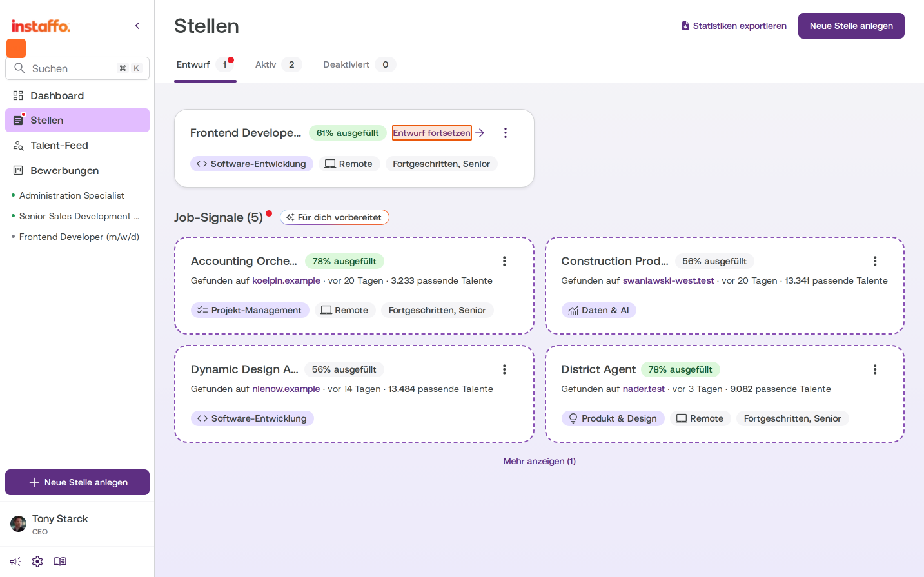The height and width of the screenshot is (577, 924).
Task: Go to Dashboard in the sidebar
Action: click(77, 95)
